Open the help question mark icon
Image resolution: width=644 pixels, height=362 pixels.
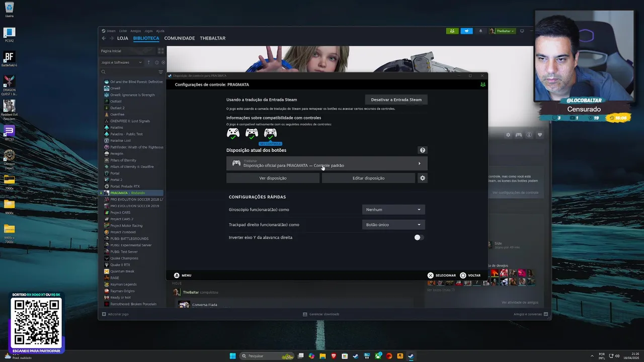click(x=423, y=150)
